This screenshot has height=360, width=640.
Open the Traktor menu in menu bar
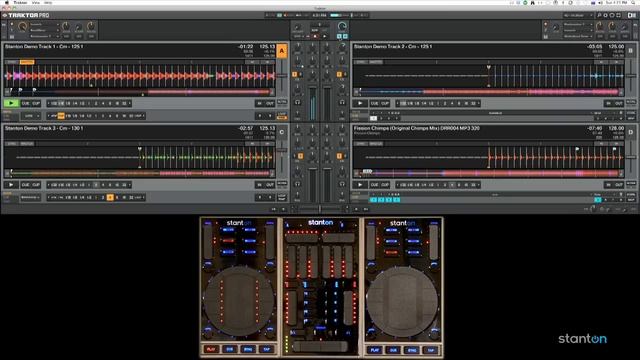tap(20, 2)
